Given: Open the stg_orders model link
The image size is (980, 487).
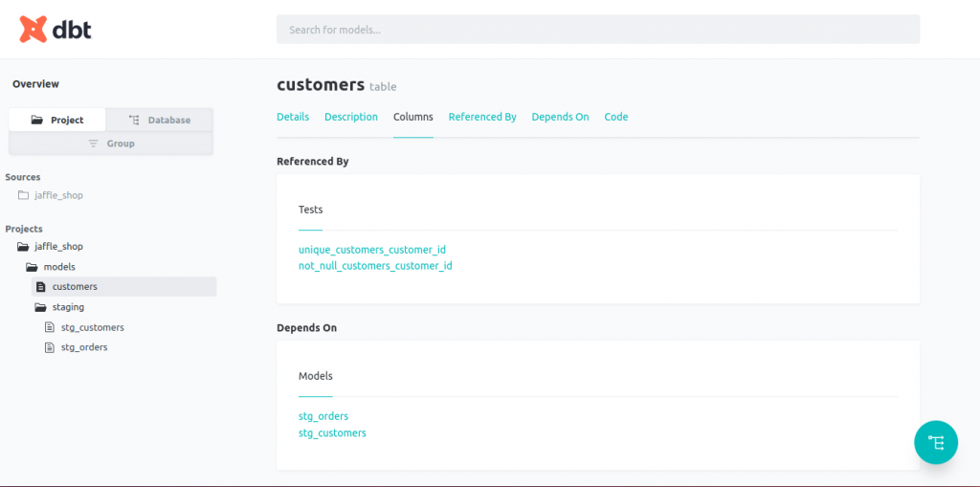Looking at the screenshot, I should [323, 416].
